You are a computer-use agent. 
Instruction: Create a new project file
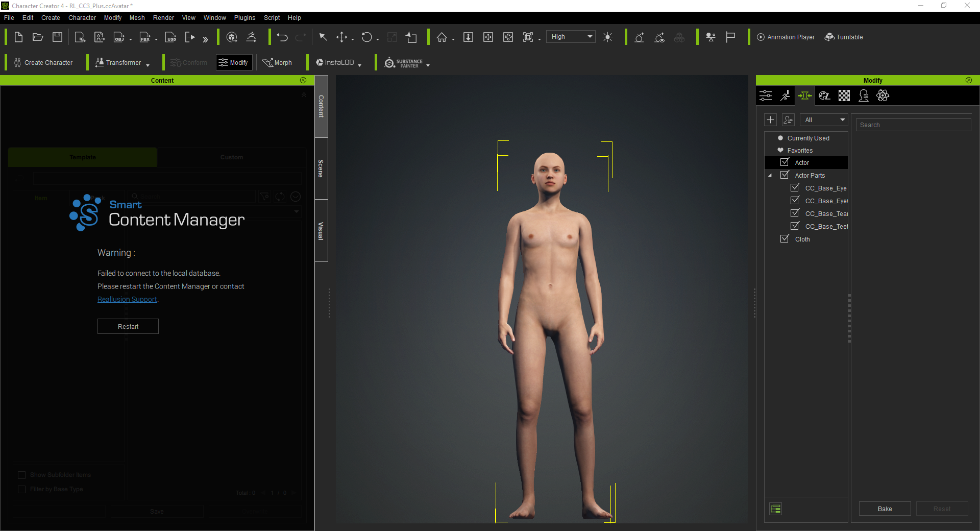[x=18, y=37]
